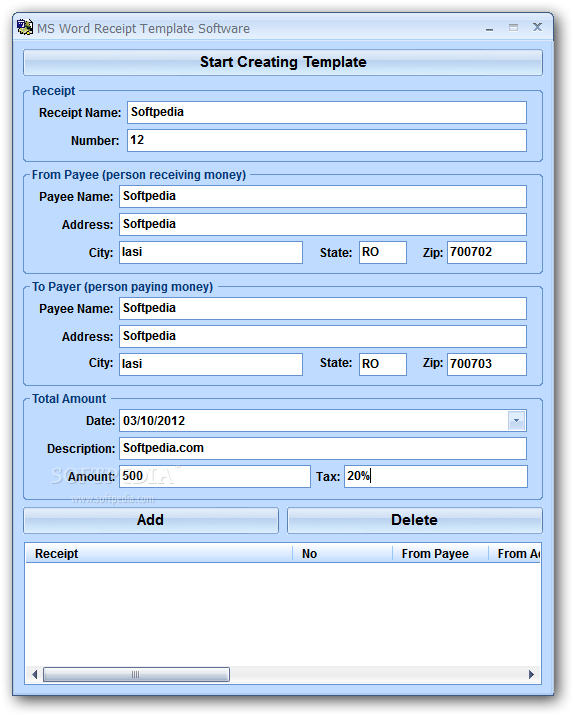
Task: Click the Amount field showing 500
Action: click(x=215, y=476)
